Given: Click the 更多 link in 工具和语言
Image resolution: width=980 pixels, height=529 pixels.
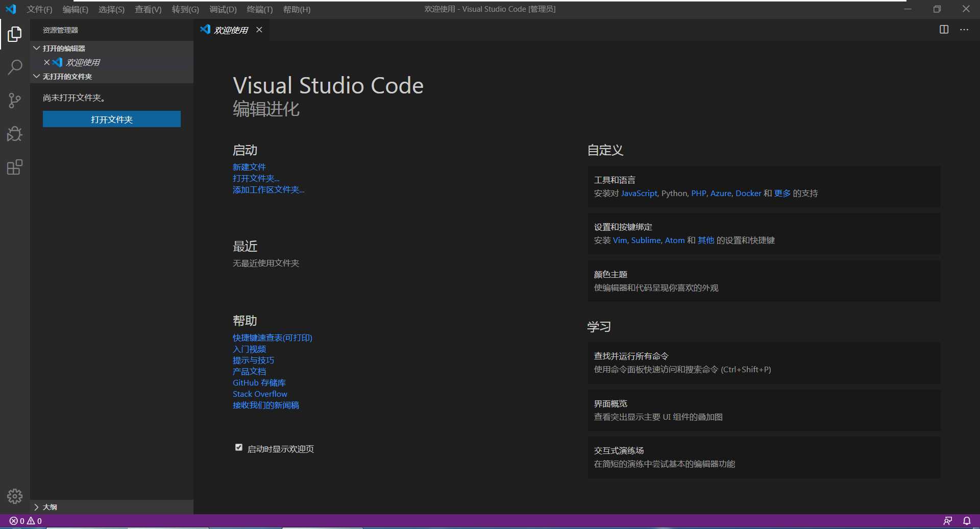Looking at the screenshot, I should 782,193.
